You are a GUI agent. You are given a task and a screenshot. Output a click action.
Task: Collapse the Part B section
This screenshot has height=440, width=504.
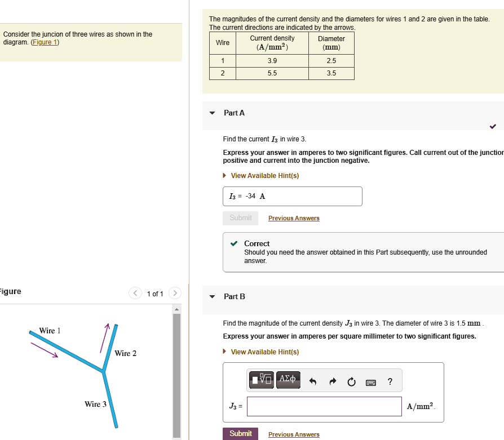point(212,297)
